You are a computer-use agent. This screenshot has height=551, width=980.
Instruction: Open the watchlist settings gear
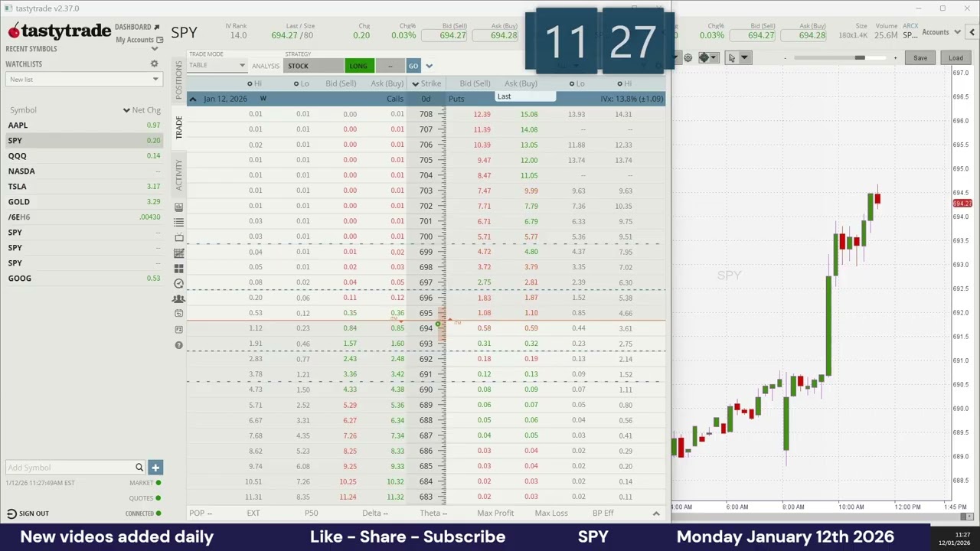tap(154, 64)
